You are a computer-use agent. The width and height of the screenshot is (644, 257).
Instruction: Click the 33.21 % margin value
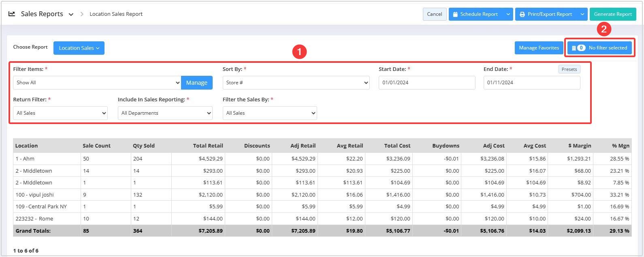point(620,195)
